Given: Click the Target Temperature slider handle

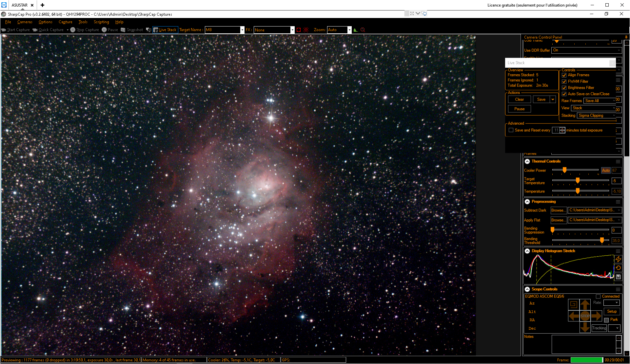Looking at the screenshot, I should 578,180.
